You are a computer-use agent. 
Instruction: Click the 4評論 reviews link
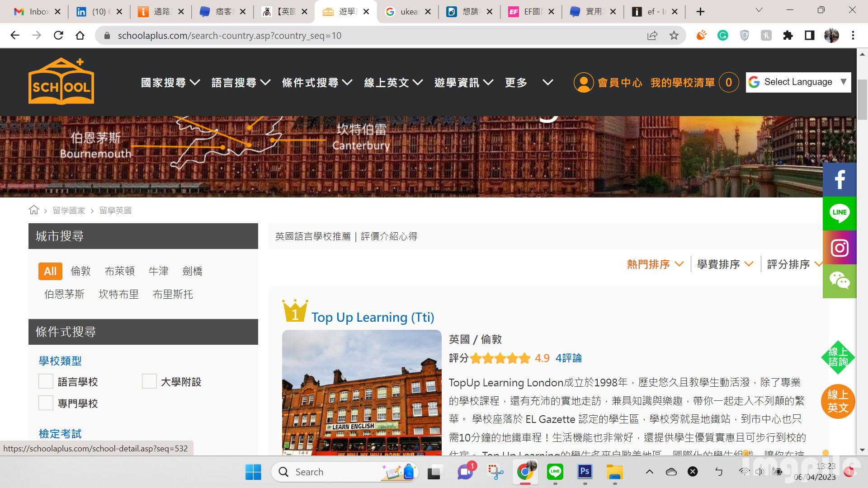[568, 358]
